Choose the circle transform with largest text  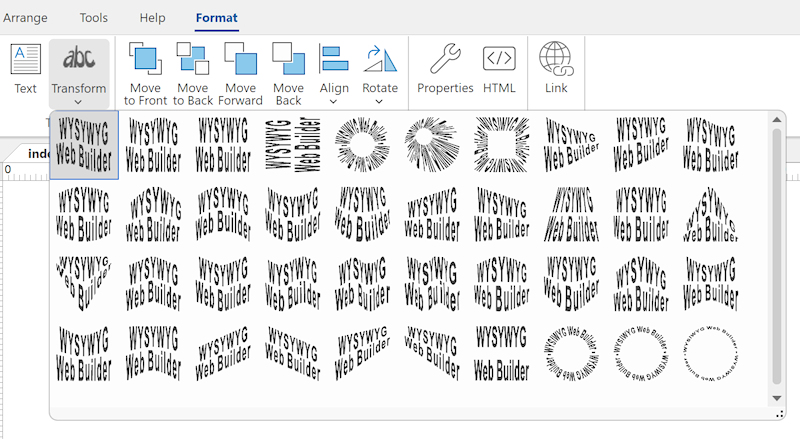[x=571, y=354]
